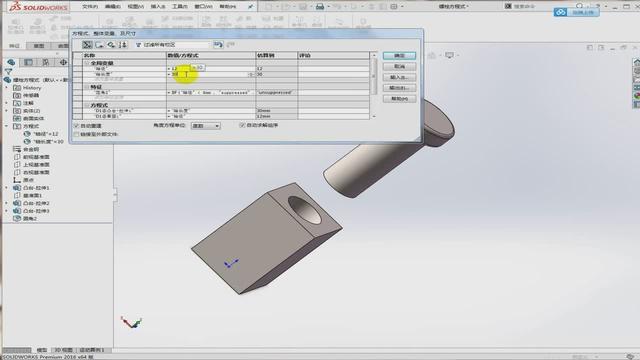
Task: Open the DimXpertManager tab icon
Action: click(63, 62)
